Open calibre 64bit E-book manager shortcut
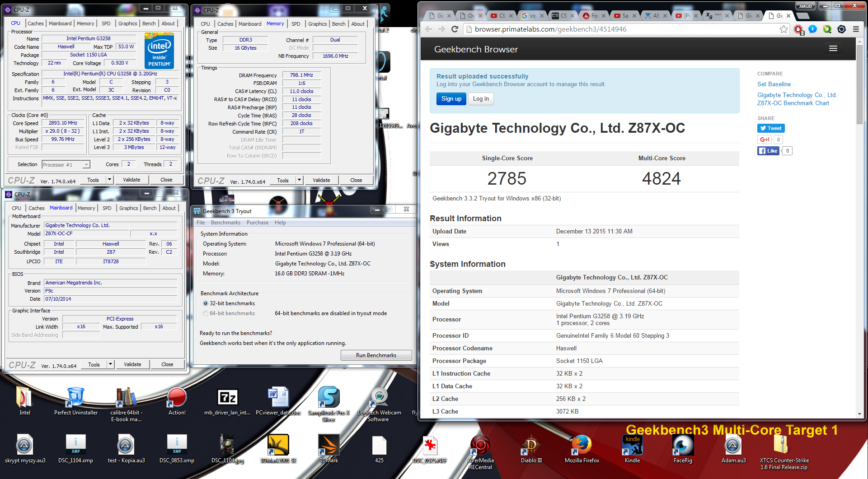 [127, 405]
